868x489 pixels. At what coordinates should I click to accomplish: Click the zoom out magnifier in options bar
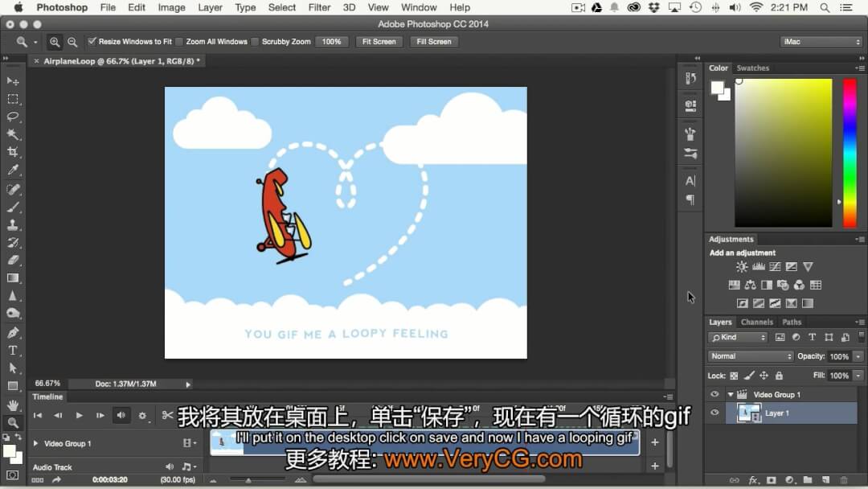(x=72, y=42)
